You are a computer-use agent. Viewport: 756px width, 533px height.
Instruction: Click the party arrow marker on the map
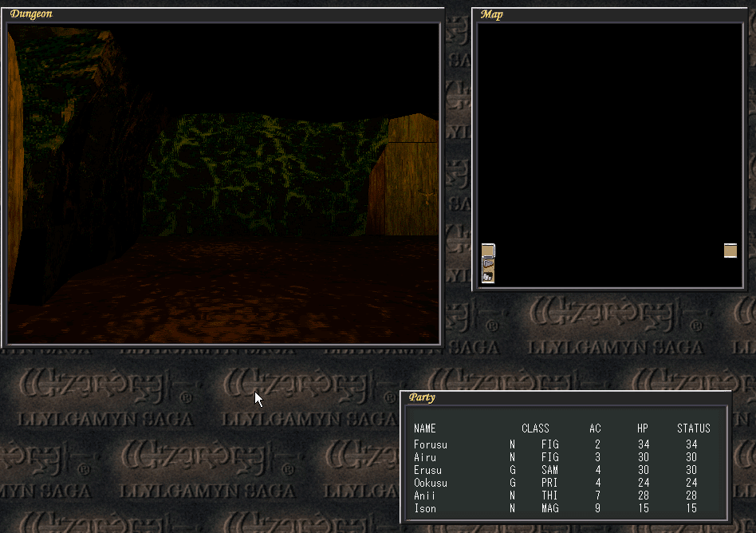tap(488, 263)
